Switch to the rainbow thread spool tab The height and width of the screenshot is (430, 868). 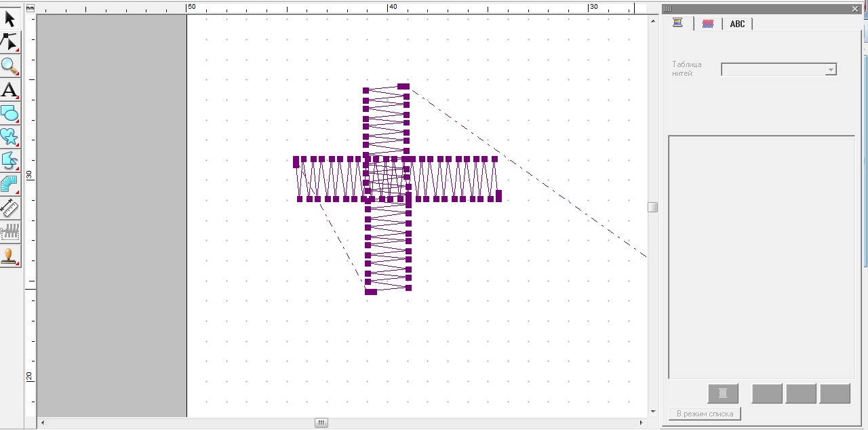(x=677, y=23)
